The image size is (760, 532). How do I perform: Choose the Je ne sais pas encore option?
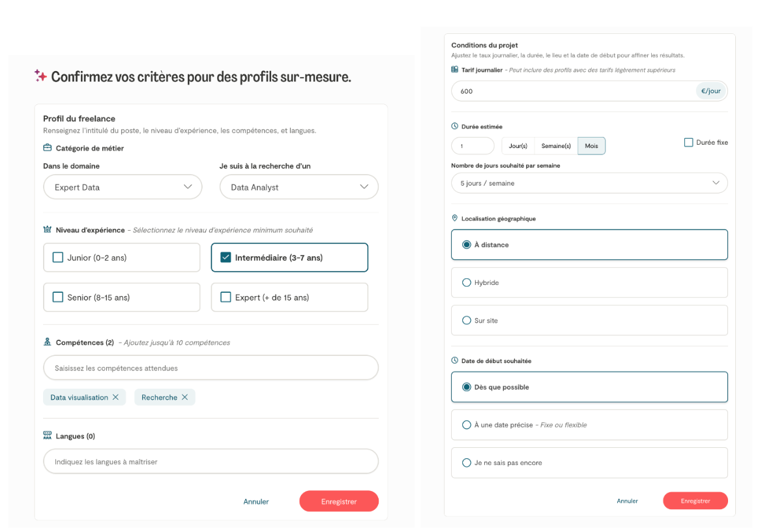466,463
